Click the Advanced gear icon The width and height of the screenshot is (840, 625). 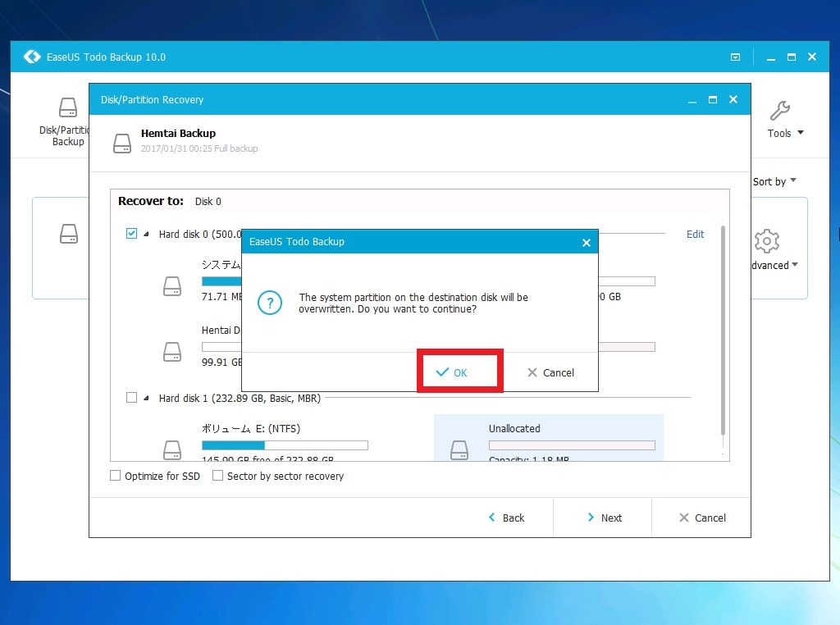[x=767, y=241]
